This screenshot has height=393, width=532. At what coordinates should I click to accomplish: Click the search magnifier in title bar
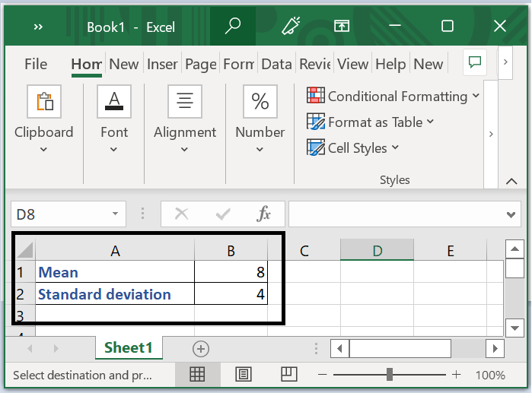tap(233, 27)
